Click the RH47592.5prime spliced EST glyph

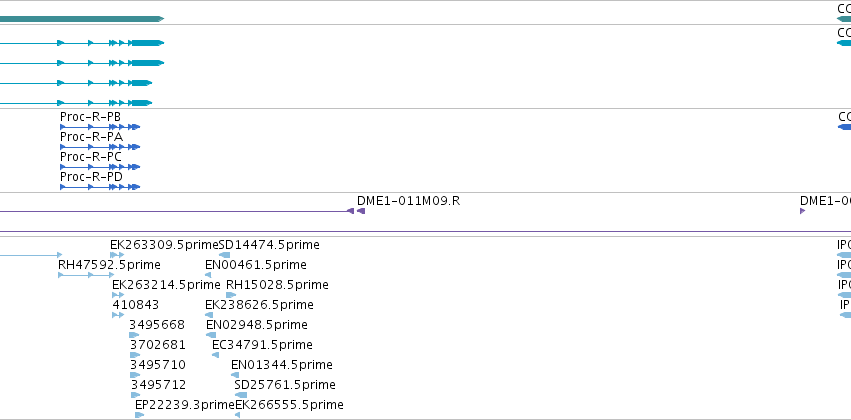86,275
